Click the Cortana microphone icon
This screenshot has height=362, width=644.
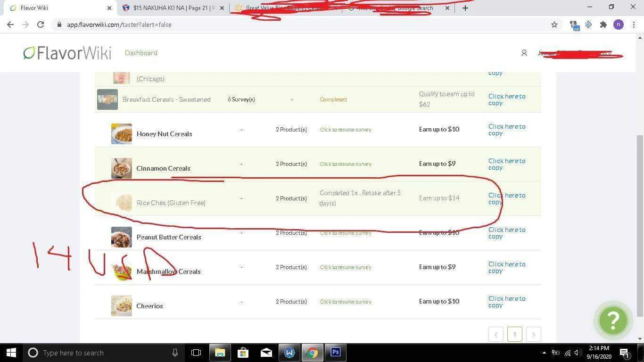(175, 353)
